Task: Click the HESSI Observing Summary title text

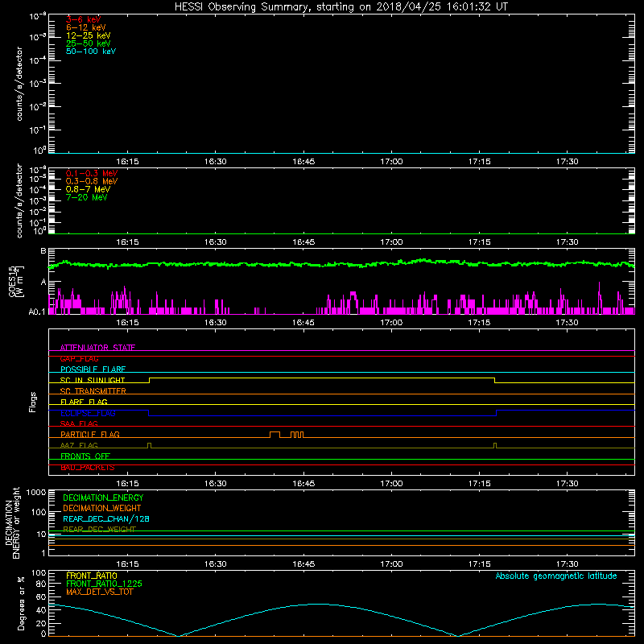Action: click(341, 6)
